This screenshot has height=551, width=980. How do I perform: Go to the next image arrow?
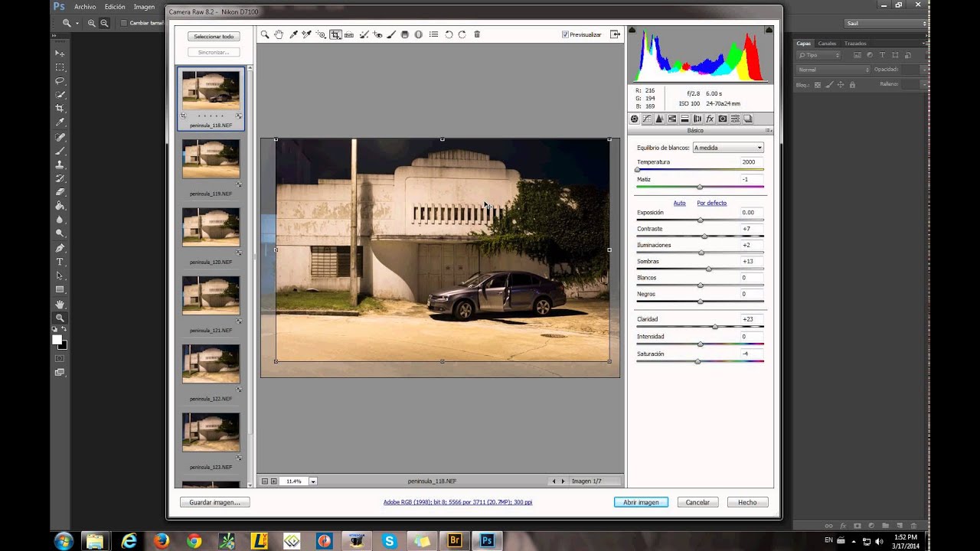[563, 481]
